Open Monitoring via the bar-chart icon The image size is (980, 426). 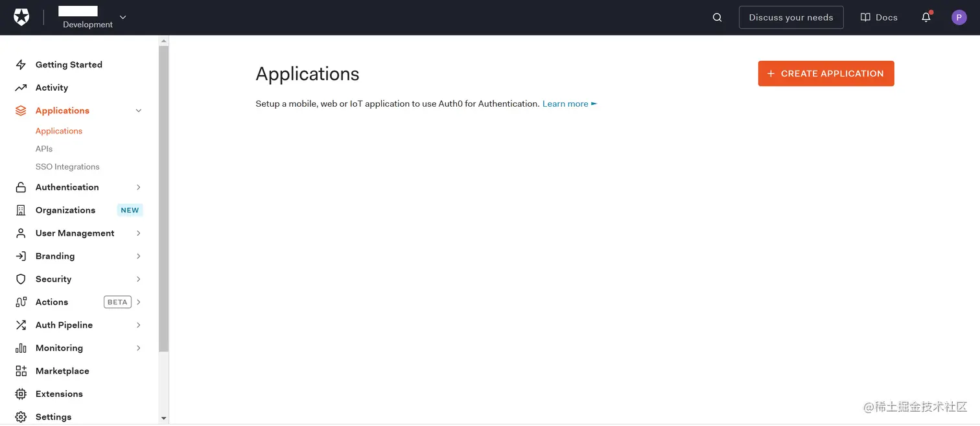coord(19,348)
